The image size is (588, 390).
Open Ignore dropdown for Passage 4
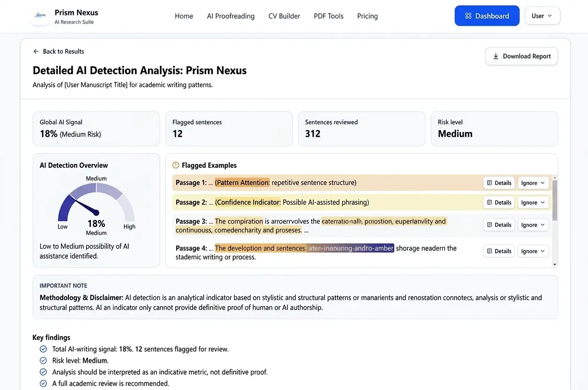[533, 251]
